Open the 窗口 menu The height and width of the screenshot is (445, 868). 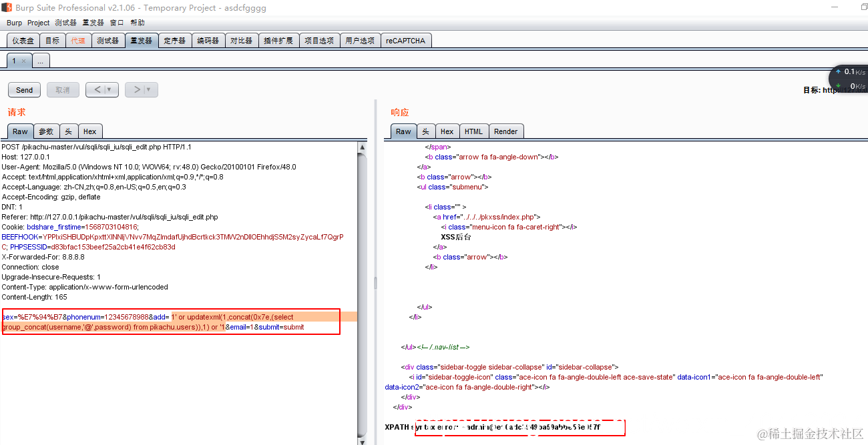117,23
